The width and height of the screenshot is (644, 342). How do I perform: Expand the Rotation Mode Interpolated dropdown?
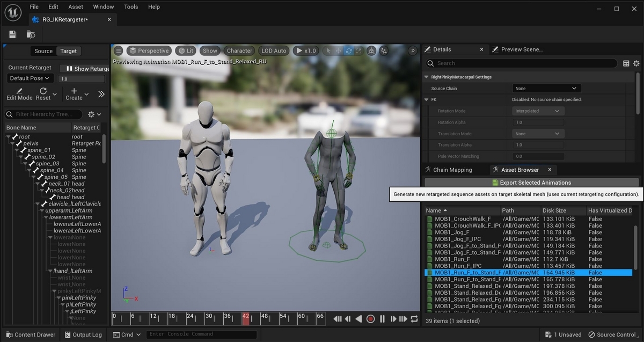(537, 111)
